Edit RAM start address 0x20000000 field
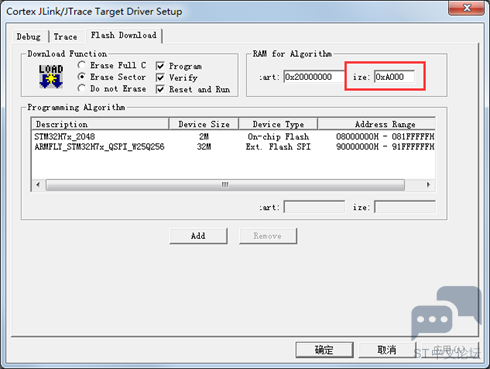 pos(314,77)
